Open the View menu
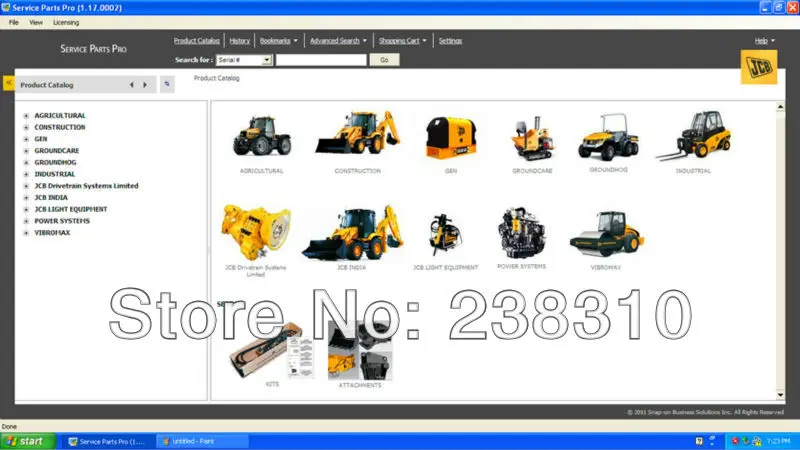Image resolution: width=800 pixels, height=450 pixels. (36, 22)
